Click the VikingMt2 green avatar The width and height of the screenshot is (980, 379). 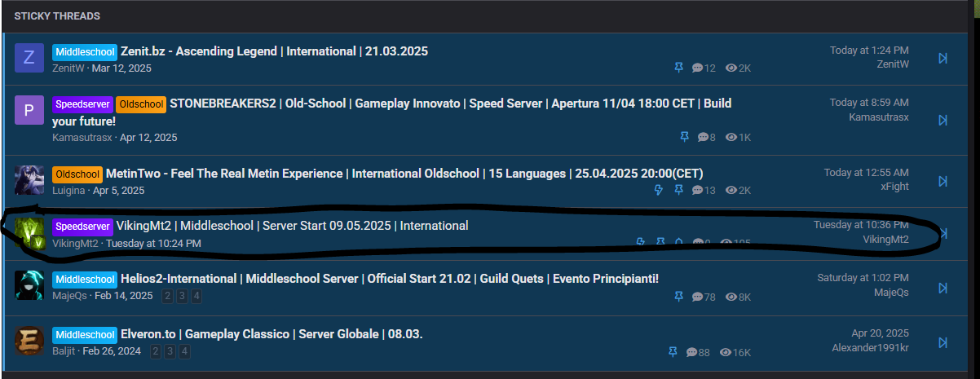[x=29, y=232]
